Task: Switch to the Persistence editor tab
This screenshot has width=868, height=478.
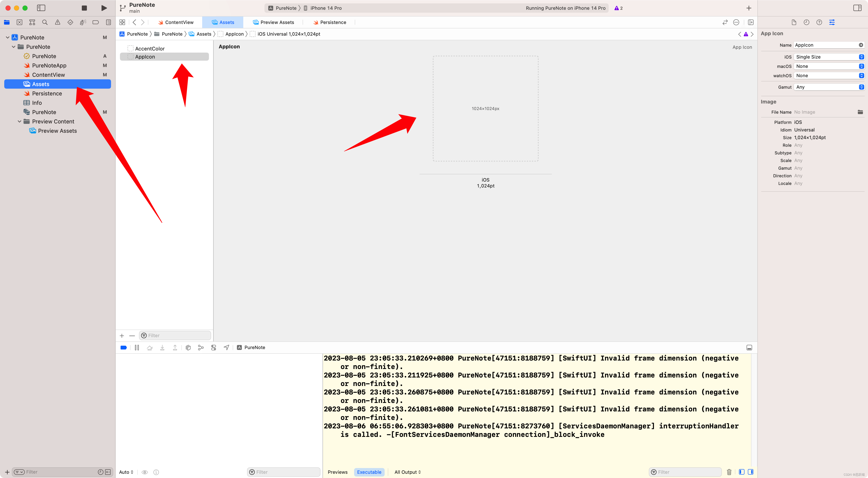Action: click(x=330, y=22)
